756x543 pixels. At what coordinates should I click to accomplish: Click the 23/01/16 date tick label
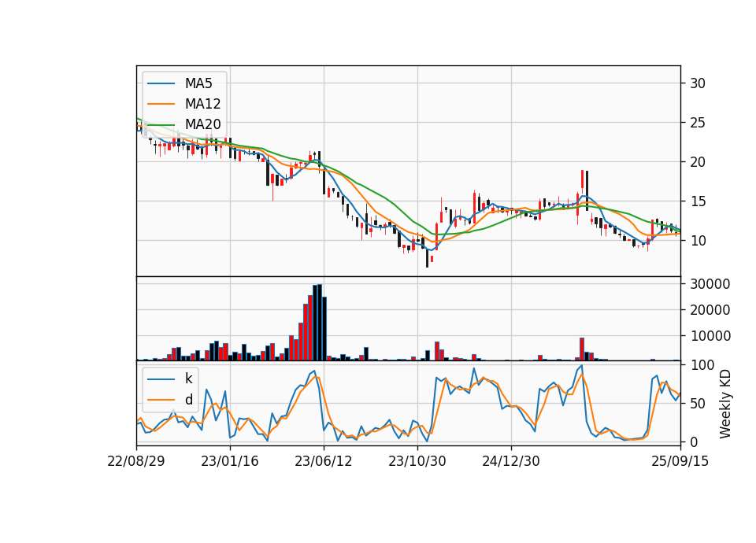pyautogui.click(x=229, y=461)
